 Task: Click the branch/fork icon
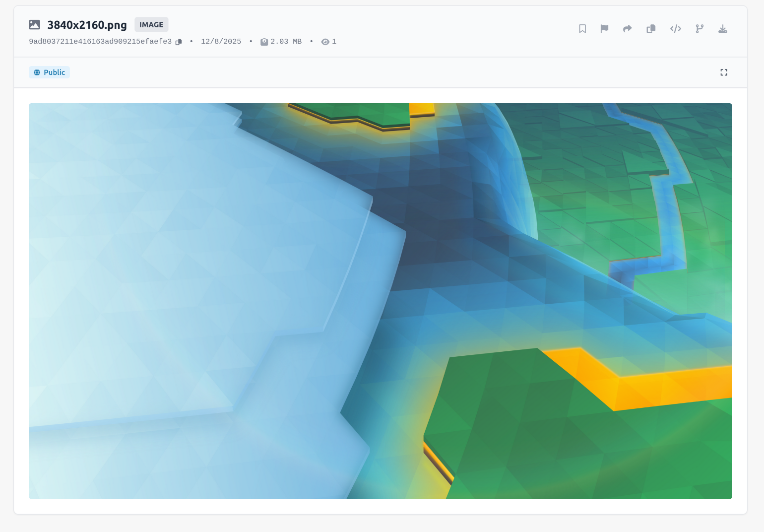(x=700, y=29)
